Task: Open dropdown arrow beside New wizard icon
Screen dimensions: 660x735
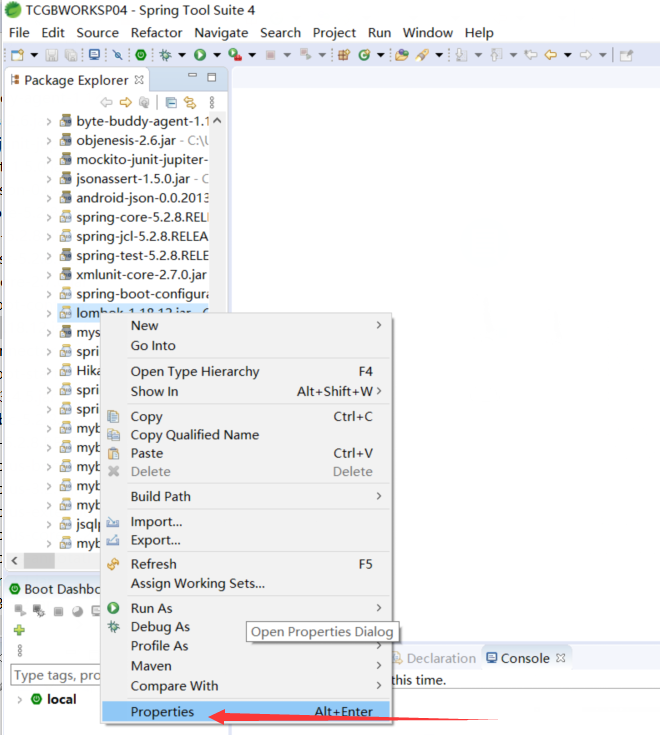Action: [x=34, y=55]
